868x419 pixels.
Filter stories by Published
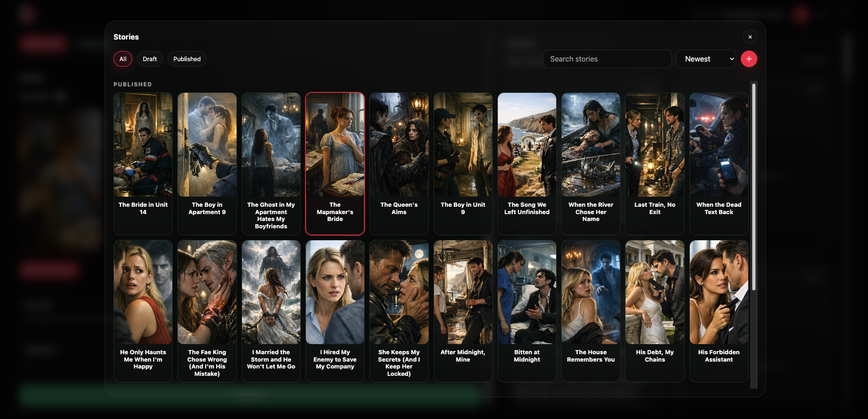point(187,59)
